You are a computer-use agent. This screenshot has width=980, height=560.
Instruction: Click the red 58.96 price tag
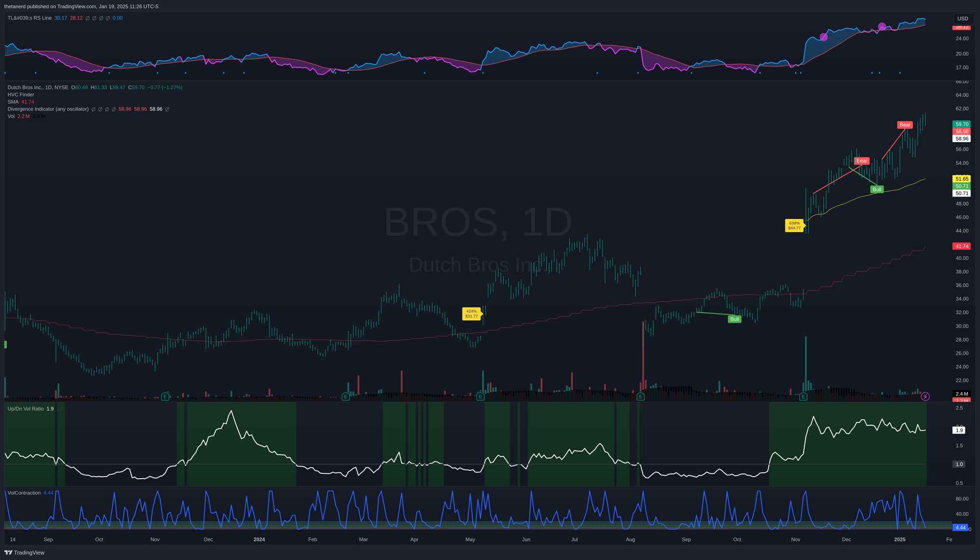coord(962,132)
